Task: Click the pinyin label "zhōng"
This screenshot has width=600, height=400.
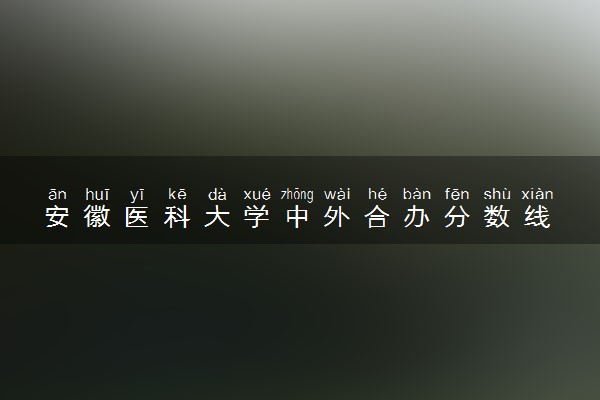Action: coord(297,195)
